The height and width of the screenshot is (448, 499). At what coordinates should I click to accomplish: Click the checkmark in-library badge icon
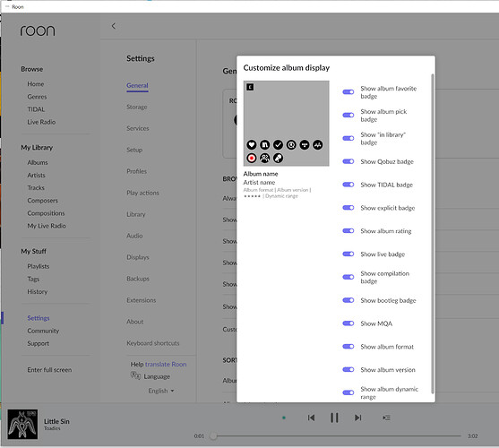278,145
